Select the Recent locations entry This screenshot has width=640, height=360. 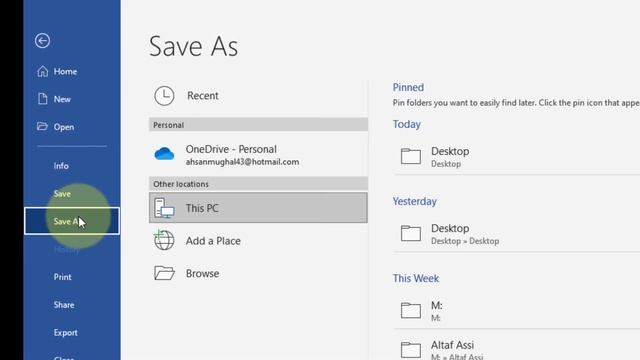tap(258, 96)
